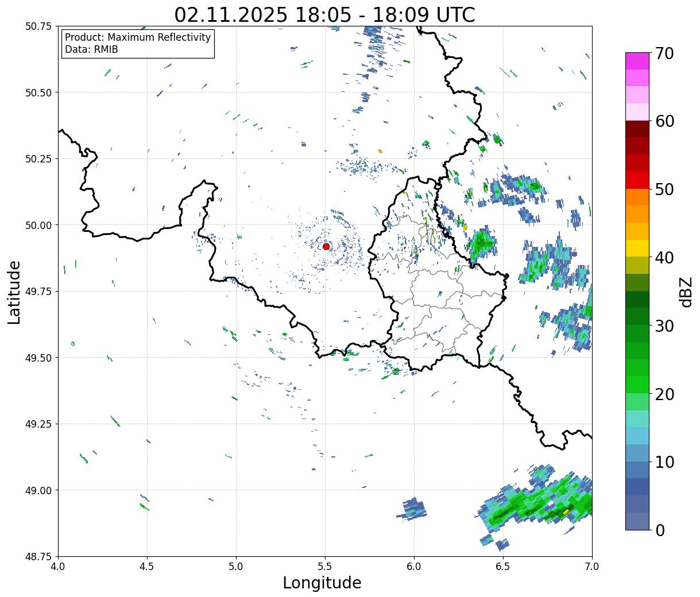This screenshot has width=700, height=597.
Task: Click the red radar location marker
Action: (326, 246)
